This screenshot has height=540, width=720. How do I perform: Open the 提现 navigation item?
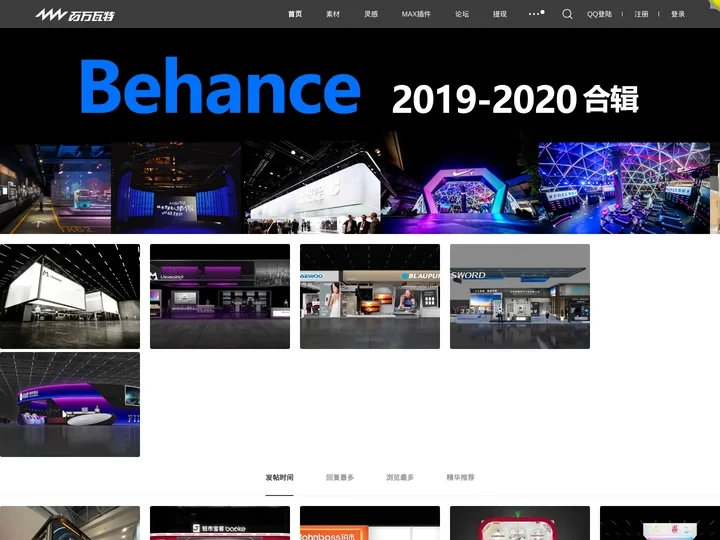[500, 14]
